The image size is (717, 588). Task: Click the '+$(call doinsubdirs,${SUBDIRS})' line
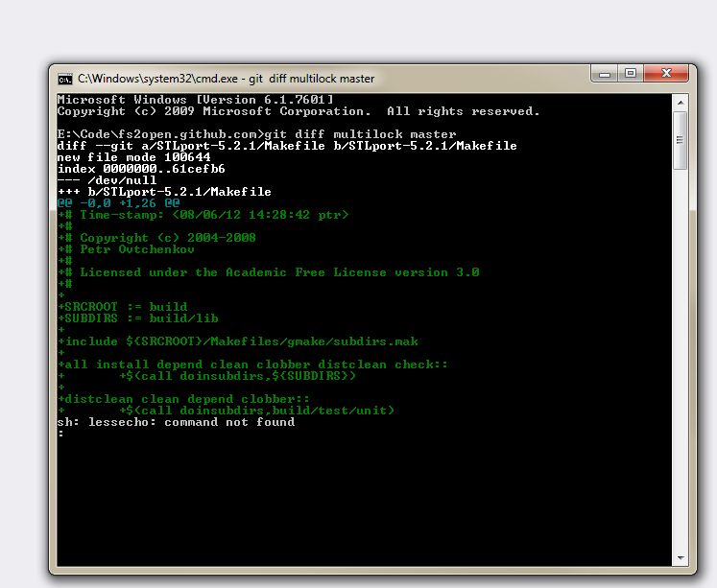point(206,376)
